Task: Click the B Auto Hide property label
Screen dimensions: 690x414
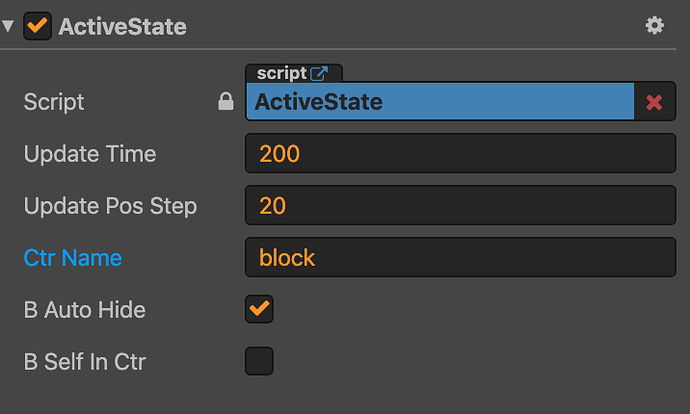Action: coord(85,310)
